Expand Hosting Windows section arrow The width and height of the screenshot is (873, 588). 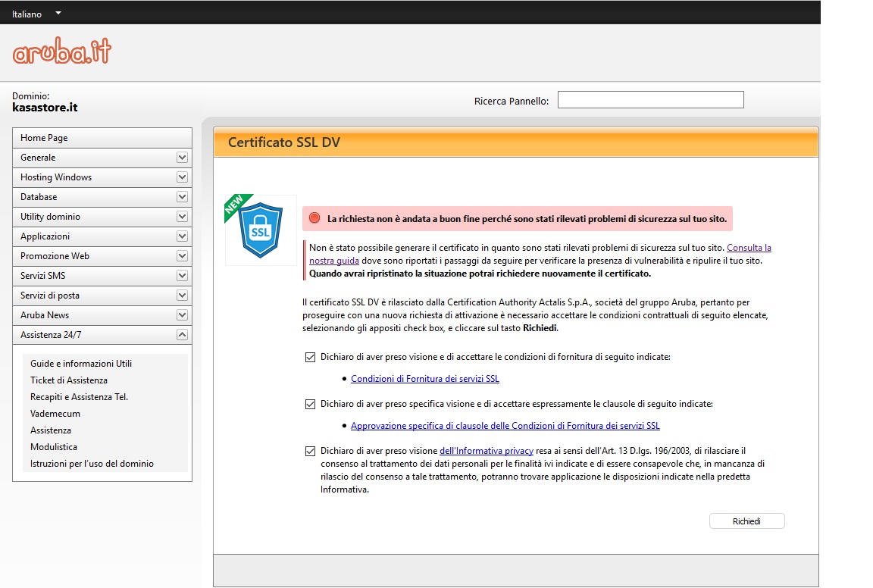click(182, 177)
